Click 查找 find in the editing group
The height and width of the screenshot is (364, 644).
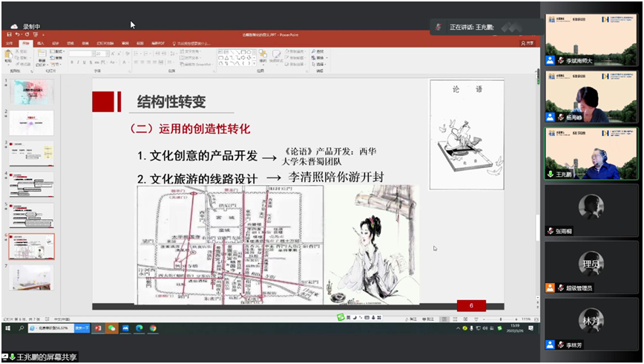[318, 51]
